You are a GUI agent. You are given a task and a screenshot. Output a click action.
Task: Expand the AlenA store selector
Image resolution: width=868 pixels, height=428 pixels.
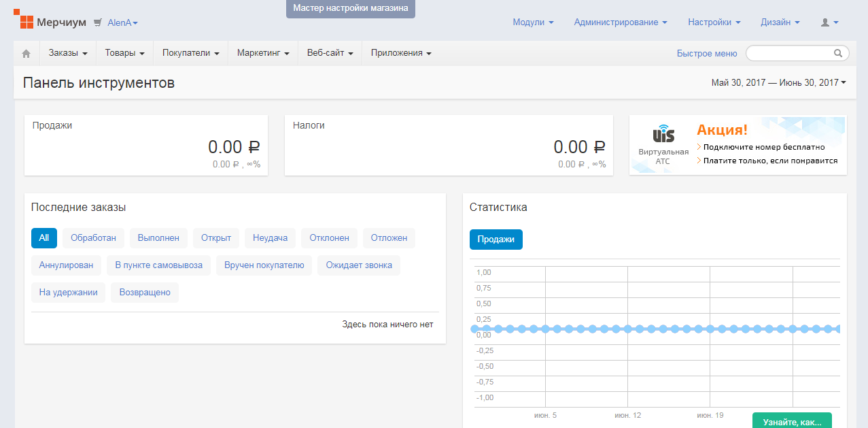tap(122, 22)
